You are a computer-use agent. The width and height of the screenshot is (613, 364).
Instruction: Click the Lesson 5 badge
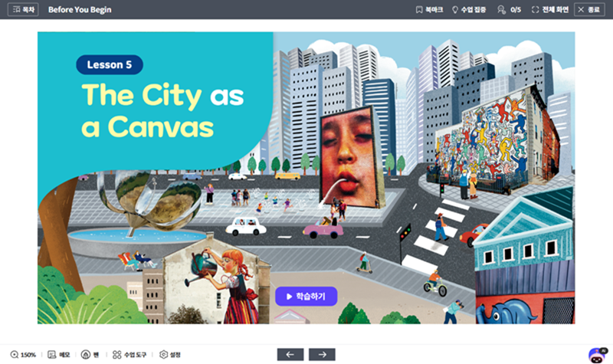pos(110,64)
